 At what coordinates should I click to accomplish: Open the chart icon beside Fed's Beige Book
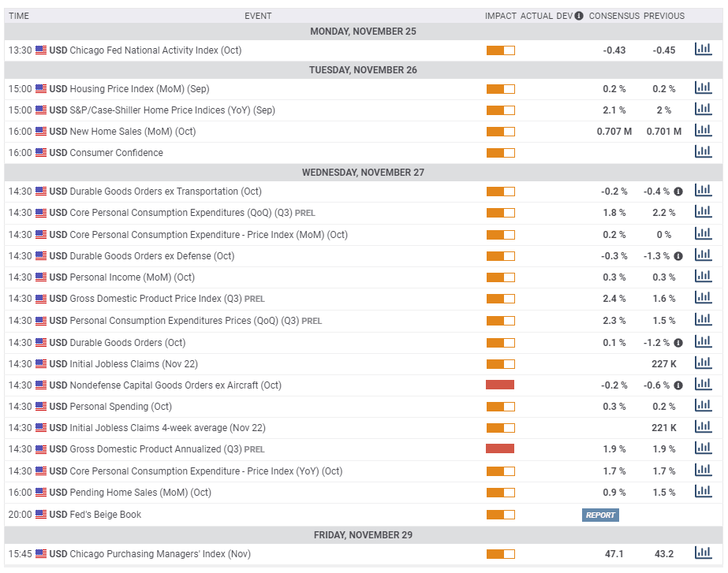pyautogui.click(x=702, y=515)
